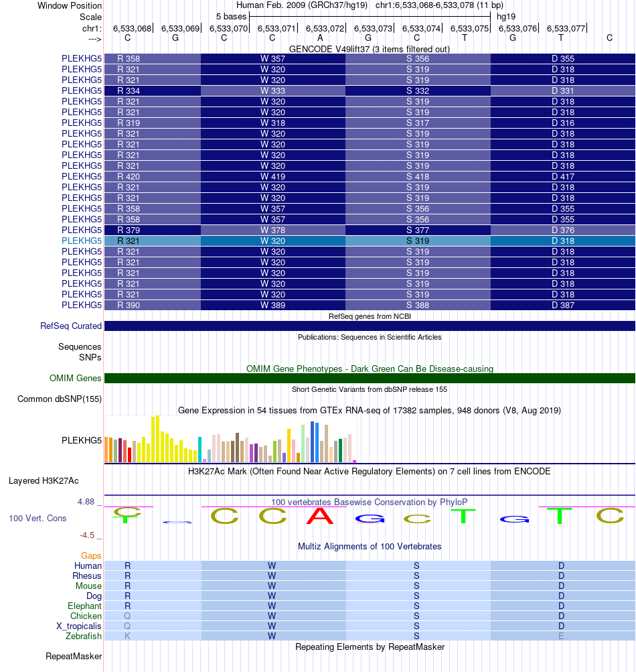Image resolution: width=636 pixels, height=672 pixels.
Task: Click Repeating Elements by RepeatMasker title
Action: 370,647
